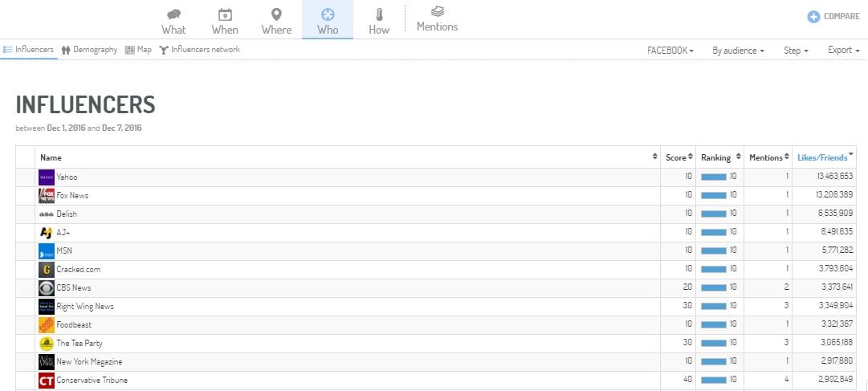Click the ranking bar for CBS News
This screenshot has height=391, width=868.
tap(714, 288)
